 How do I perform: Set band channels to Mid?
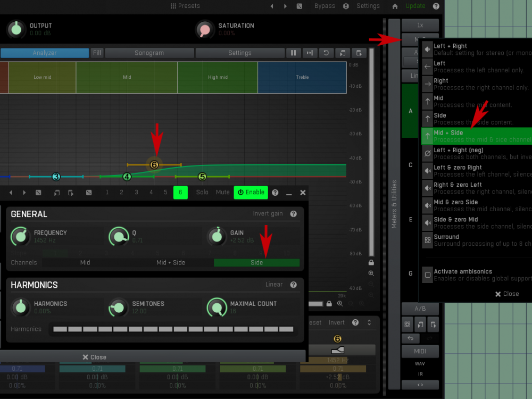pyautogui.click(x=85, y=263)
